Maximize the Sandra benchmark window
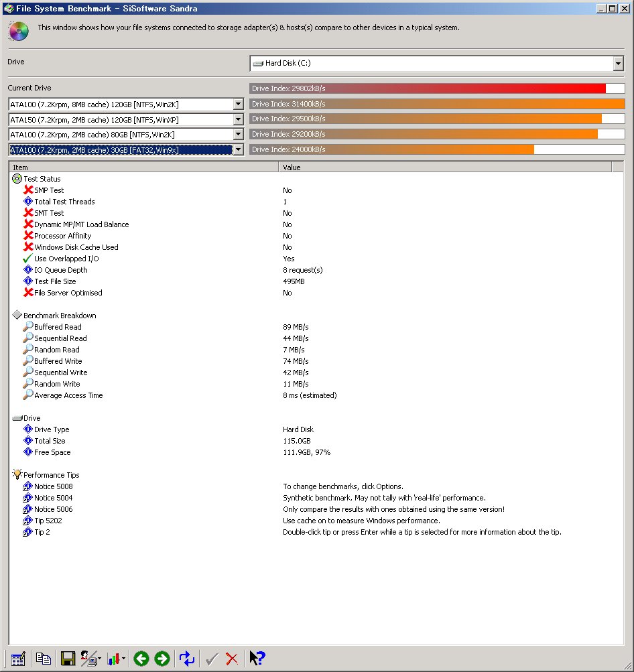This screenshot has height=672, width=634. [613, 8]
